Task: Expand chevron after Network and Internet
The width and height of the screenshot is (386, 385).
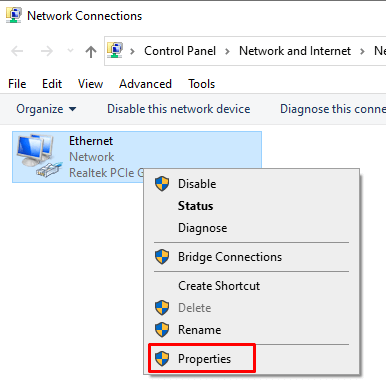Action: click(362, 51)
